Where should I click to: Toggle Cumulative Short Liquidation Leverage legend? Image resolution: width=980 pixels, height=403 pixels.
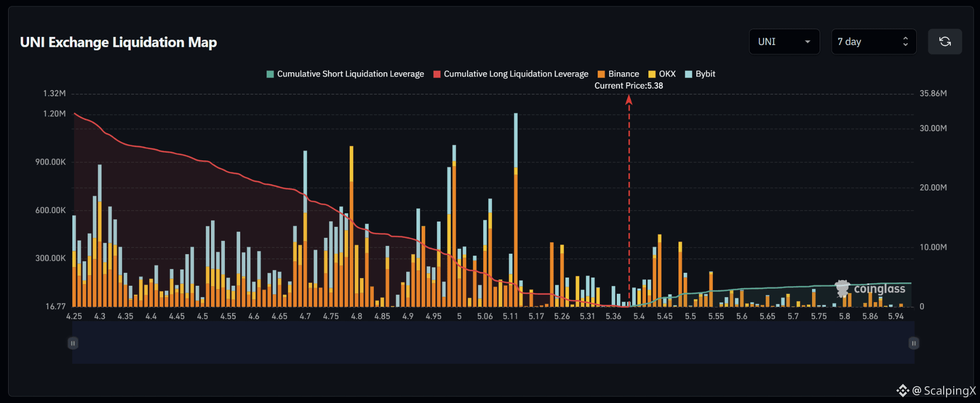click(x=345, y=74)
